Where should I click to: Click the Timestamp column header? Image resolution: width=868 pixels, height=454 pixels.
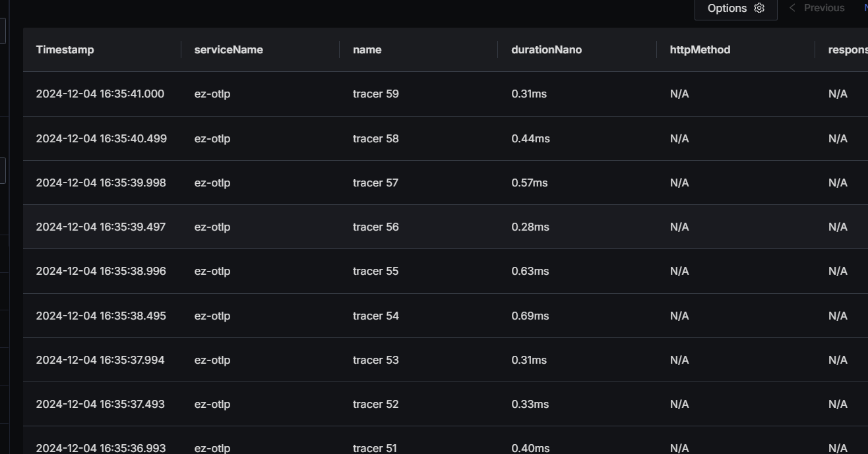[65, 49]
